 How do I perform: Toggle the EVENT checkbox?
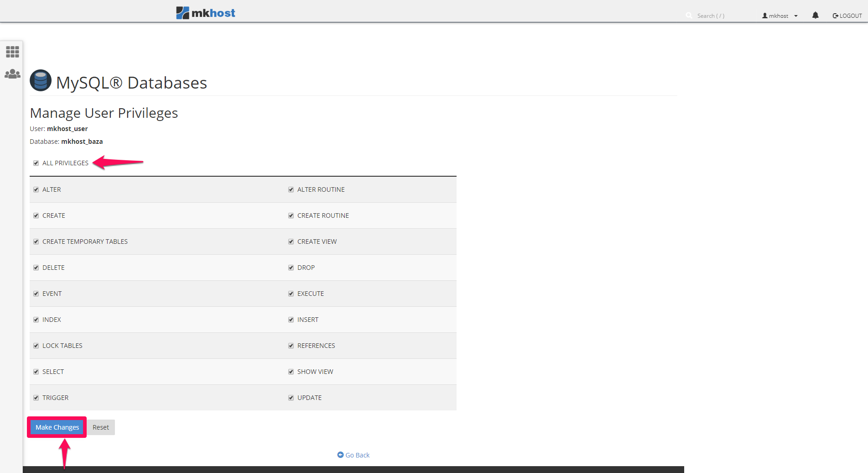click(36, 294)
